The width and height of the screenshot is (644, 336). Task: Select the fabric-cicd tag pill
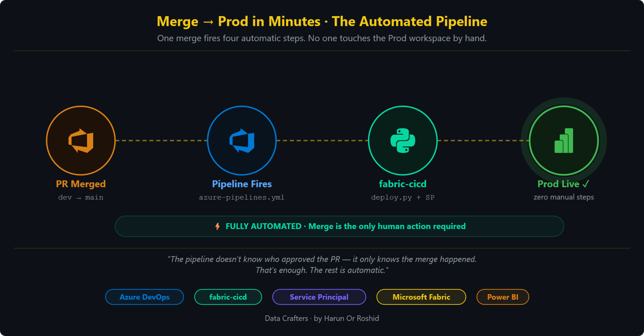coord(228,297)
